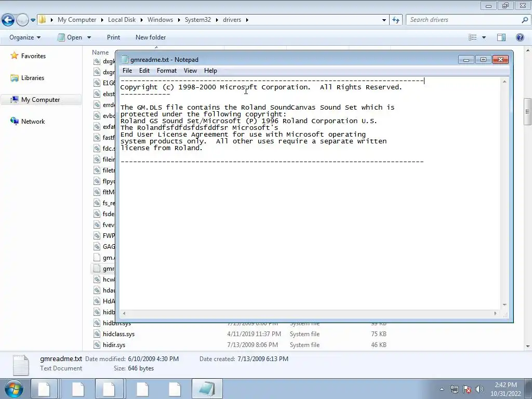Select the hidclass.sys file
Image resolution: width=532 pixels, height=399 pixels.
coord(119,334)
